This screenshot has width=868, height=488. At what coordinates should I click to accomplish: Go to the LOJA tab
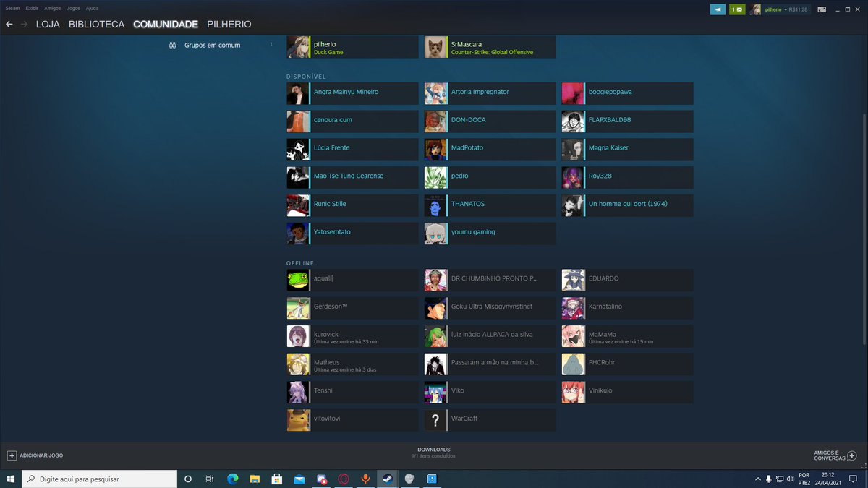point(48,25)
